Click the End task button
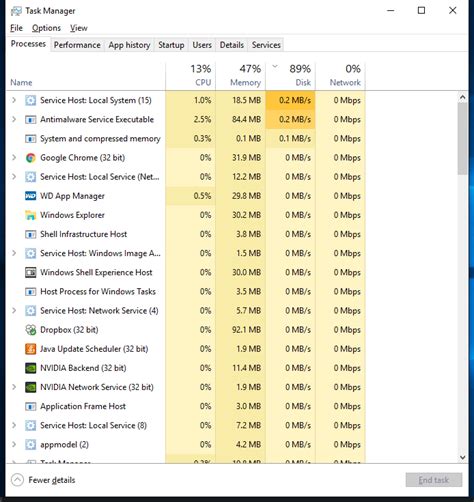This screenshot has width=474, height=502. (x=434, y=480)
